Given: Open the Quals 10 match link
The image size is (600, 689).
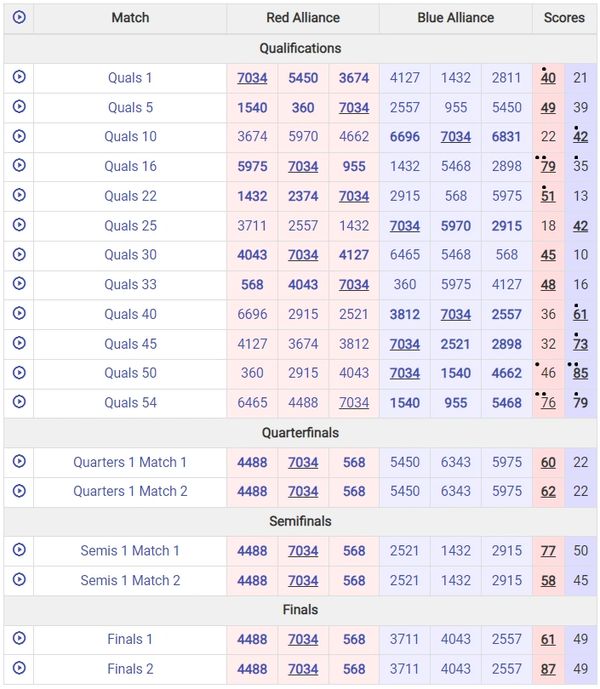Looking at the screenshot, I should coord(130,137).
